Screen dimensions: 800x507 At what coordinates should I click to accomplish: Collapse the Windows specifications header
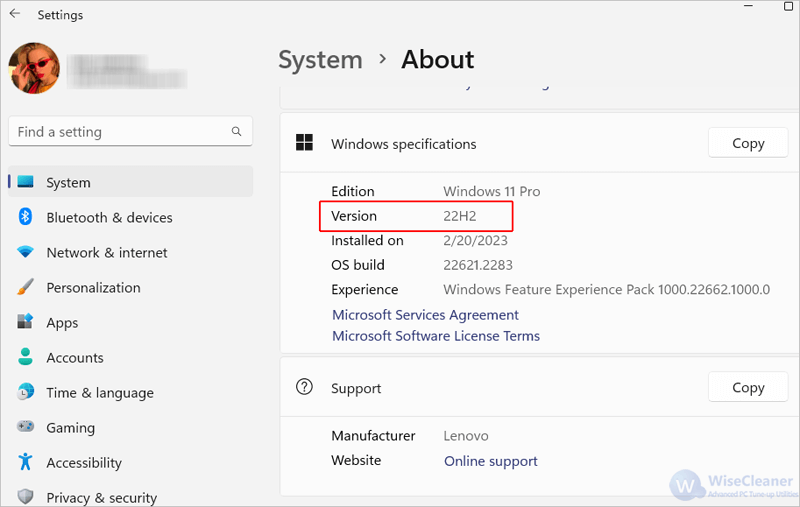click(x=539, y=143)
